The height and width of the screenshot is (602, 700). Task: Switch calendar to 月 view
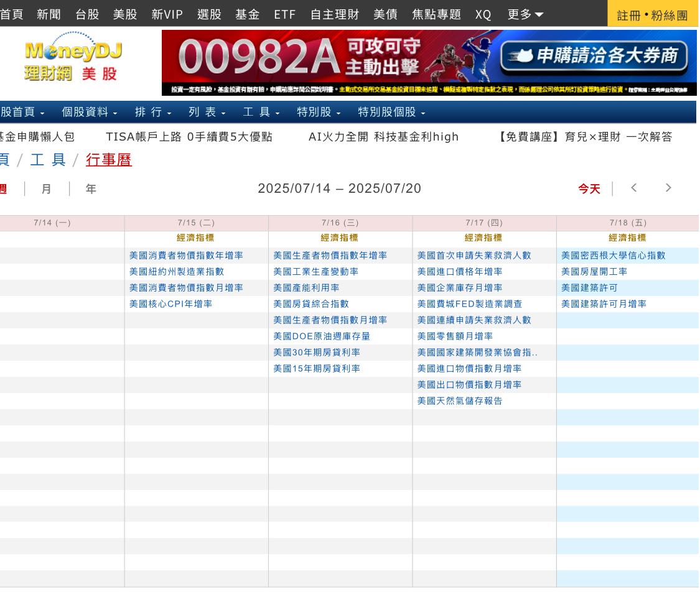[47, 189]
